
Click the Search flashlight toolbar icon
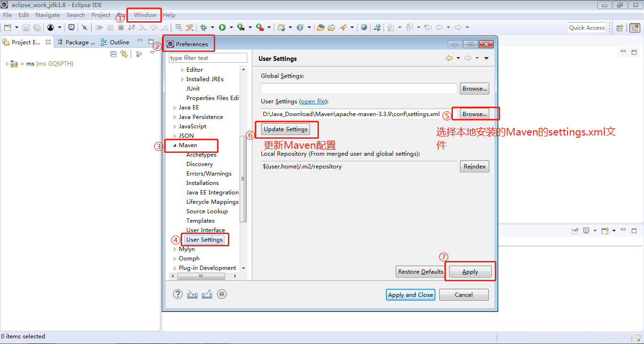pos(343,27)
